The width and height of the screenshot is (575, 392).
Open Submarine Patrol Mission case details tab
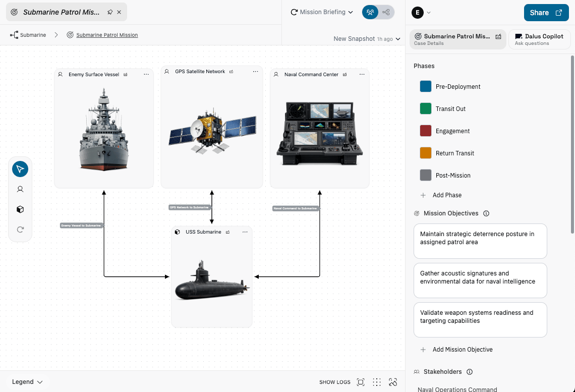[457, 39]
